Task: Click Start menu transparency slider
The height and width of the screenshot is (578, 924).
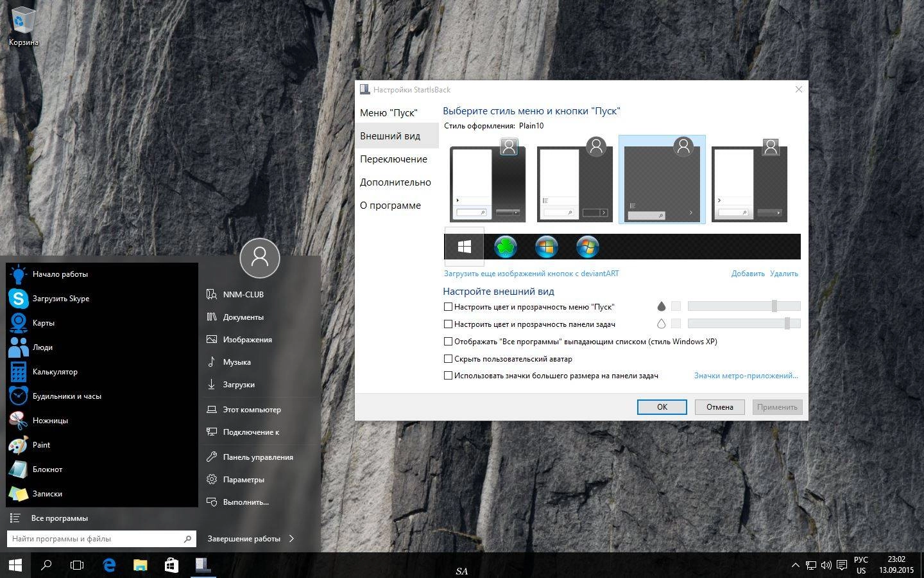Action: pos(744,306)
